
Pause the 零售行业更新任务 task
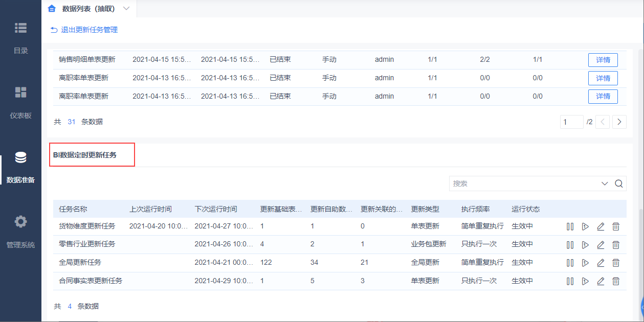coord(570,245)
